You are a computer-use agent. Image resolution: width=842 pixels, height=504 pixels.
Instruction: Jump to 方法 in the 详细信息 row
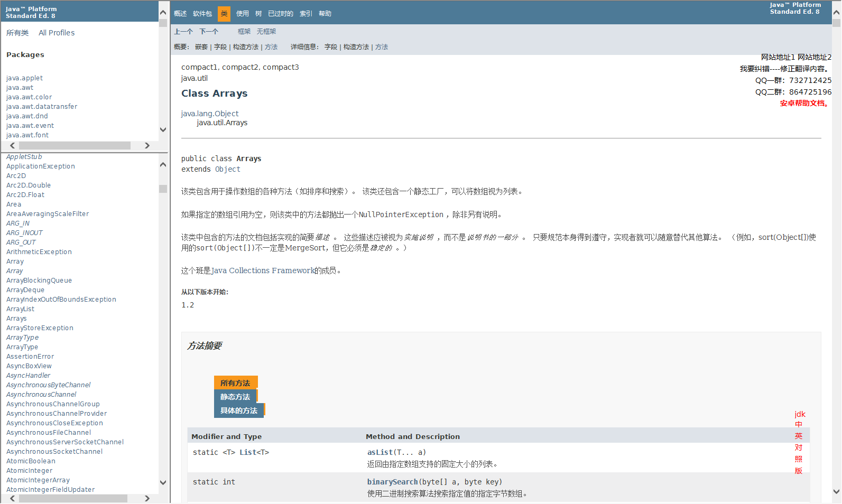point(382,47)
